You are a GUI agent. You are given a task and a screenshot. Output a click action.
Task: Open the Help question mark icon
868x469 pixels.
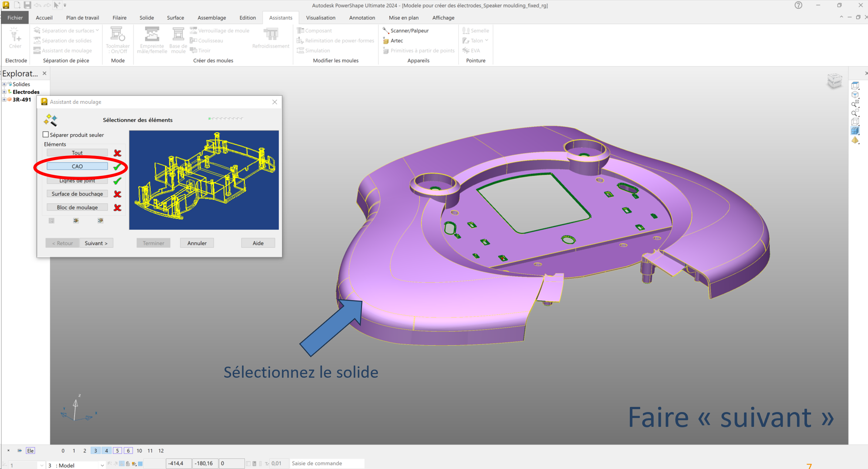tap(798, 5)
